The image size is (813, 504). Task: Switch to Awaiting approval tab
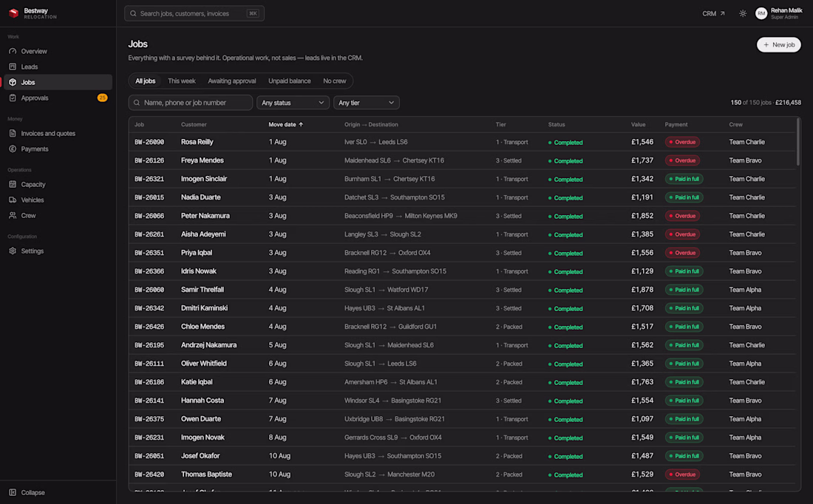coord(232,81)
